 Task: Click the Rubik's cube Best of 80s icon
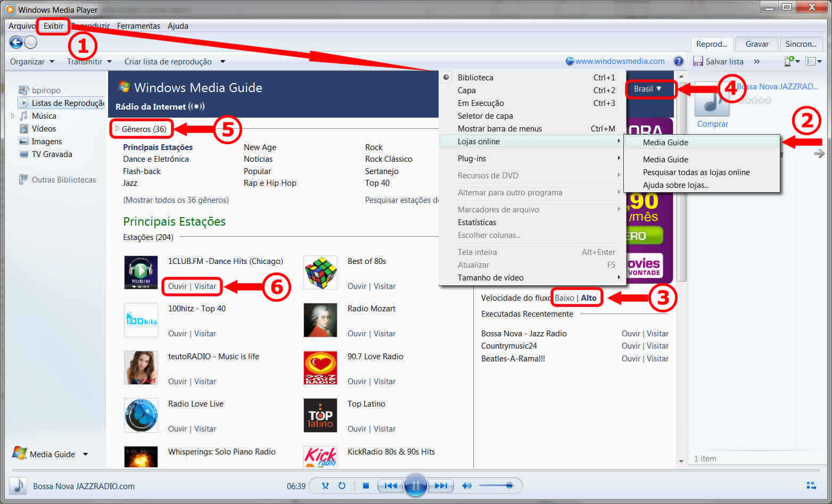pos(320,272)
